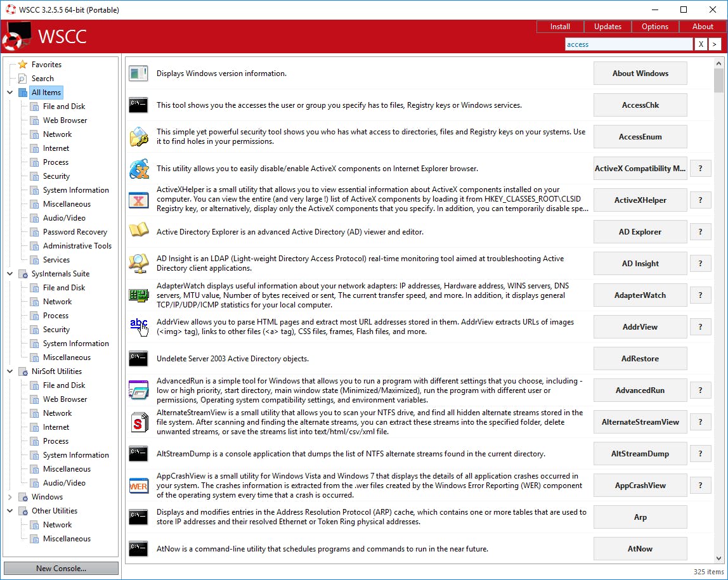Select Password Recovery under All Items
This screenshot has width=728, height=580.
[75, 232]
